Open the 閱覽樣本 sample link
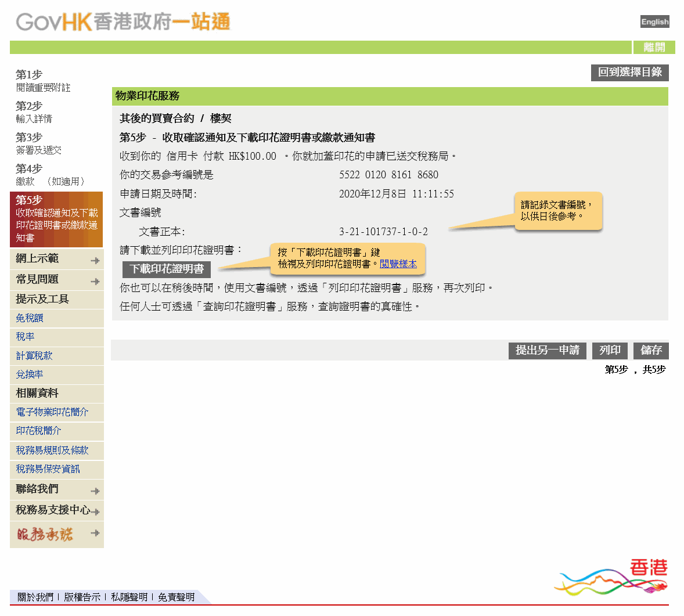The height and width of the screenshot is (616, 684). coord(399,264)
